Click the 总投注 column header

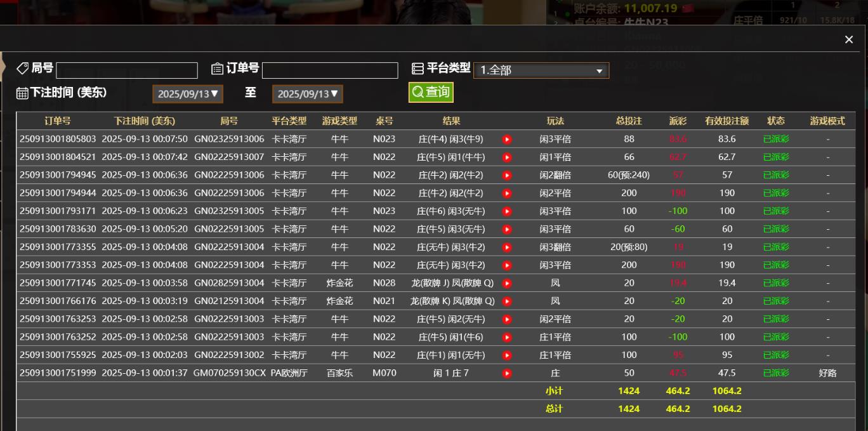coord(629,121)
